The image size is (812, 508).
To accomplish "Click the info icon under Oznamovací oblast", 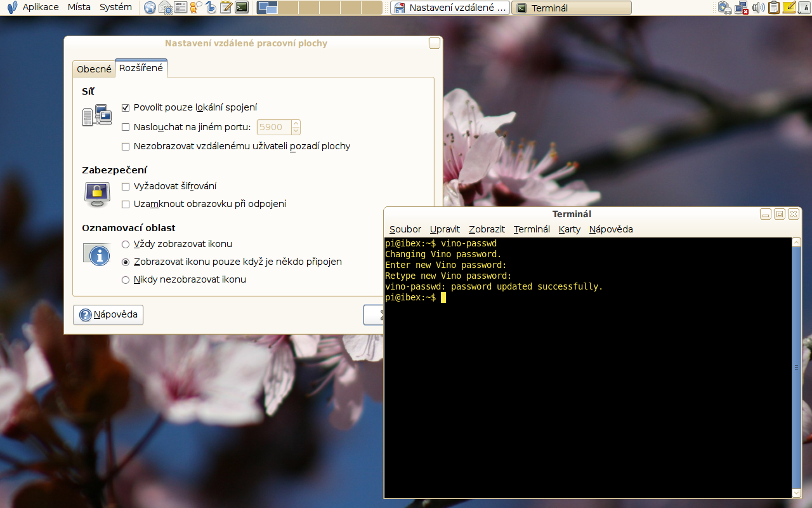I will point(97,255).
